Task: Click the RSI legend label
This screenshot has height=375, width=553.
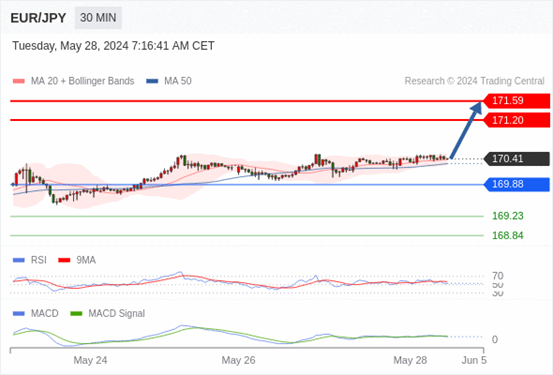Action: coord(39,260)
